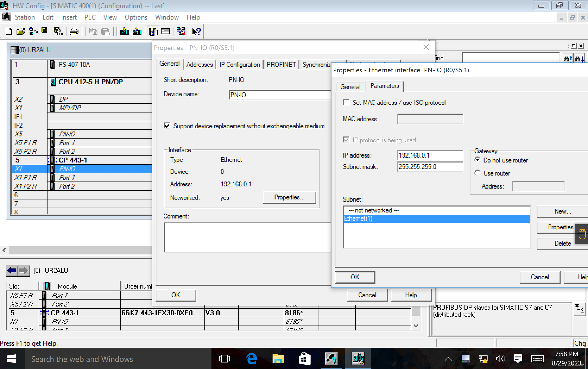Screen dimensions: 588x369
Task: Open the Configure Network toolbar icon
Action: (181, 32)
